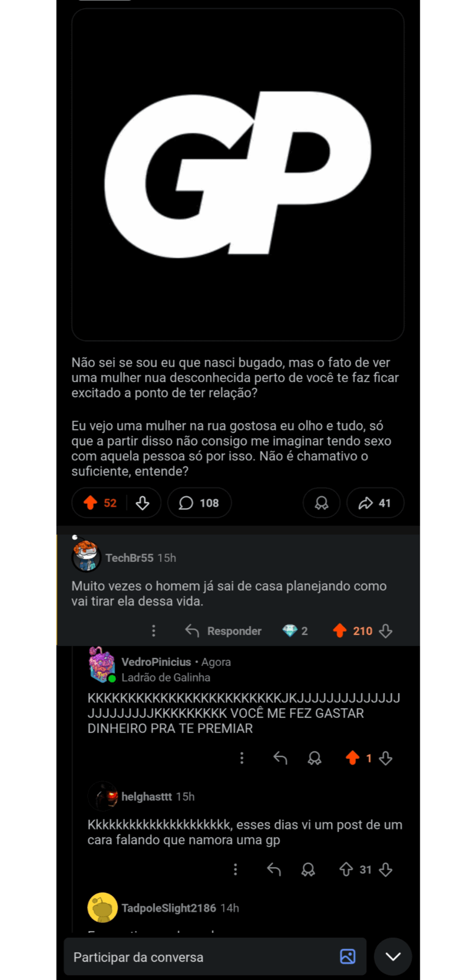This screenshot has height=980, width=476.
Task: Remove the upvote from VedroPinicius's comment
Action: tap(353, 758)
